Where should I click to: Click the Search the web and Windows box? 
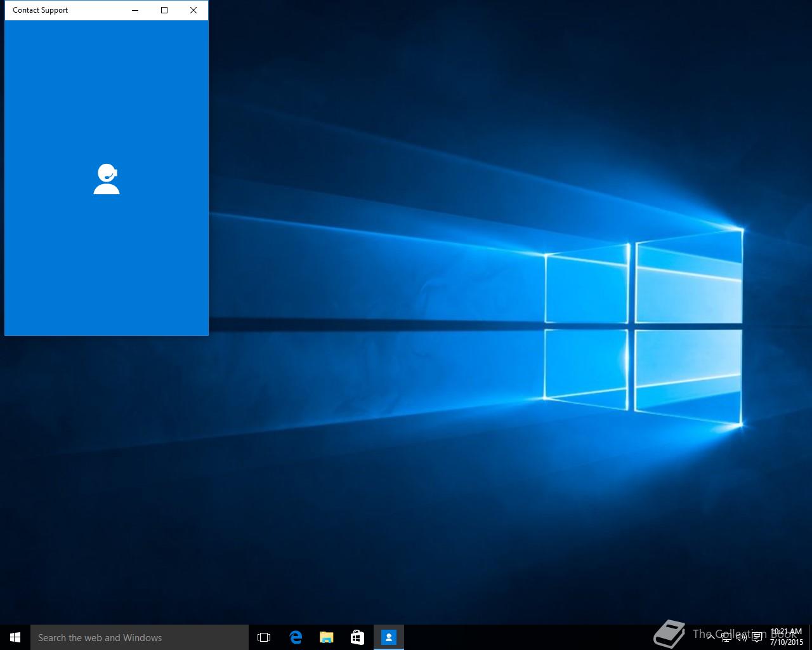(x=140, y=637)
